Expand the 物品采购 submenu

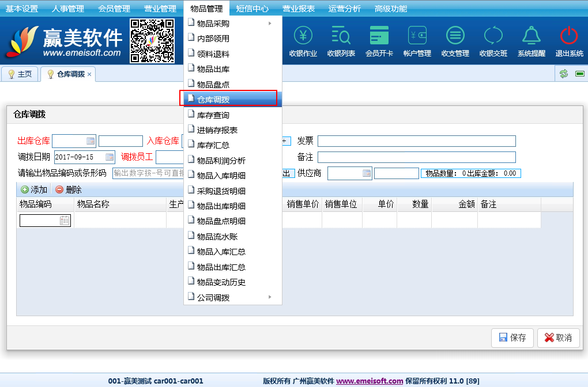[x=232, y=24]
